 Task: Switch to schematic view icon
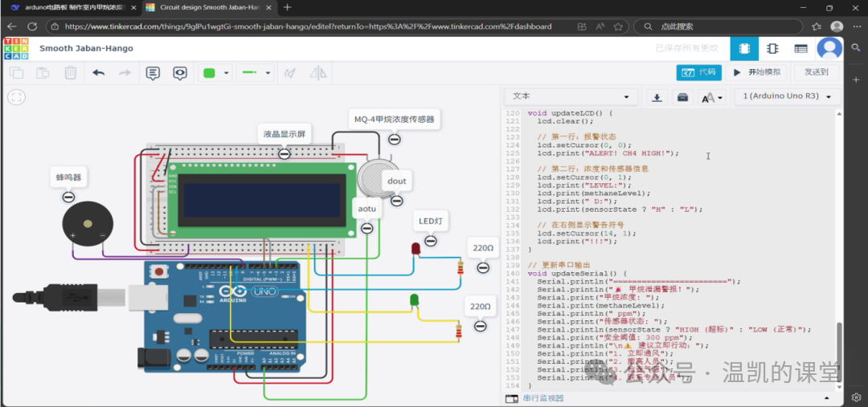coord(772,49)
